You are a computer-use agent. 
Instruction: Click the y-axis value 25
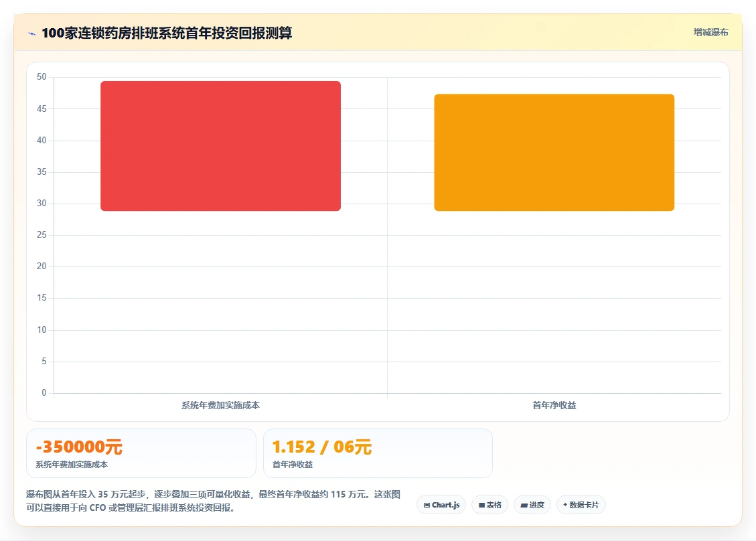pyautogui.click(x=42, y=235)
